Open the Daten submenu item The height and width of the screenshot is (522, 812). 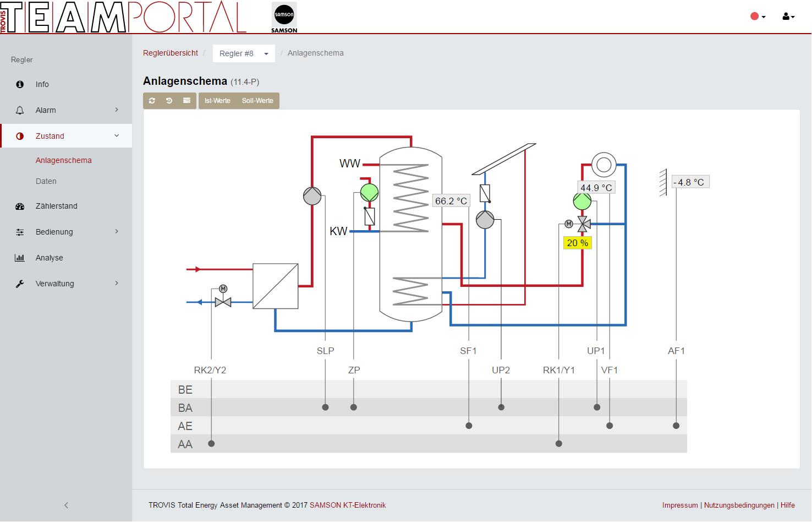coord(46,181)
